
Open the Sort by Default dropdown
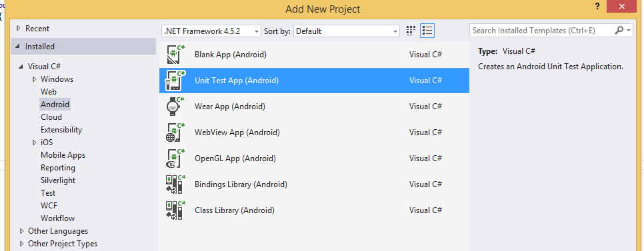coord(347,31)
